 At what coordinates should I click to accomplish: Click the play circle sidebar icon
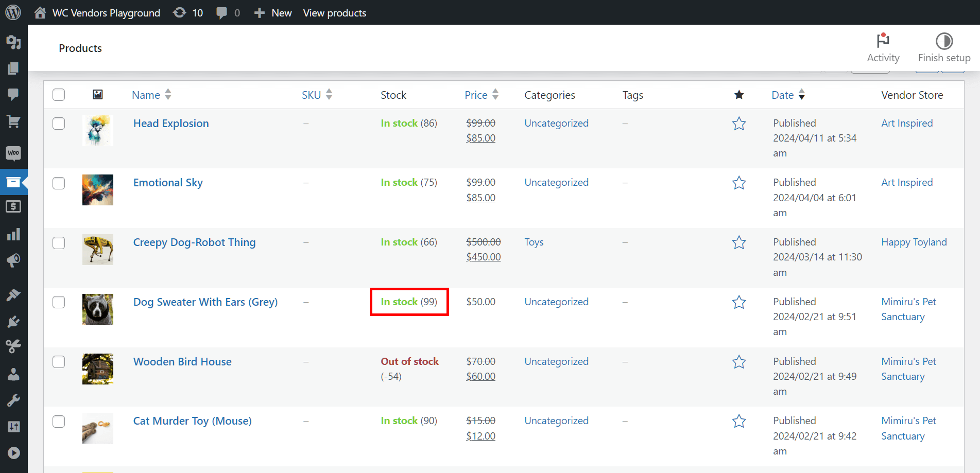click(x=13, y=453)
